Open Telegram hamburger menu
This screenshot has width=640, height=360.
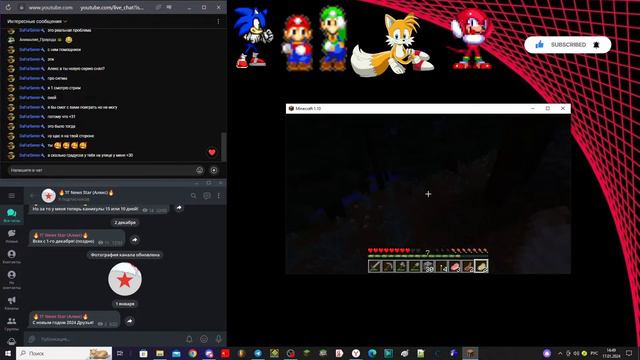click(11, 196)
